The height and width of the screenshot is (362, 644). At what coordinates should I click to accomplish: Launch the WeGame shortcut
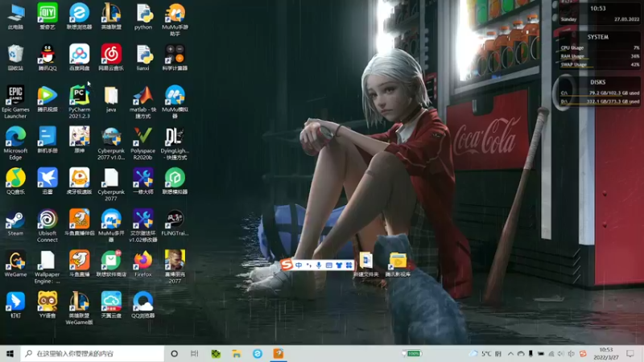(15, 264)
